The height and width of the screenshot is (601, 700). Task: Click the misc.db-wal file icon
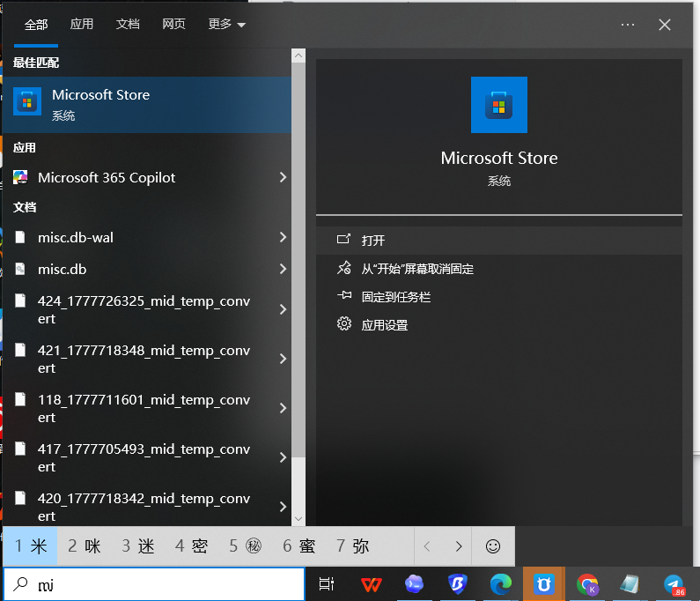20,237
